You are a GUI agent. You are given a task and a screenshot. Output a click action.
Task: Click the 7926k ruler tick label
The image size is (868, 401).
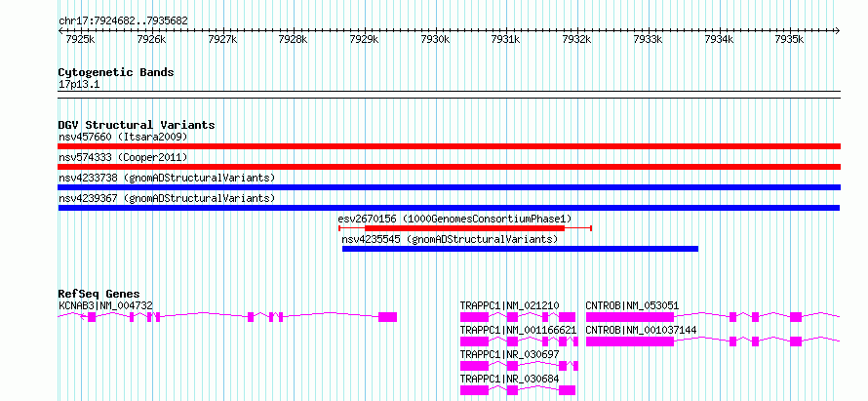click(151, 39)
